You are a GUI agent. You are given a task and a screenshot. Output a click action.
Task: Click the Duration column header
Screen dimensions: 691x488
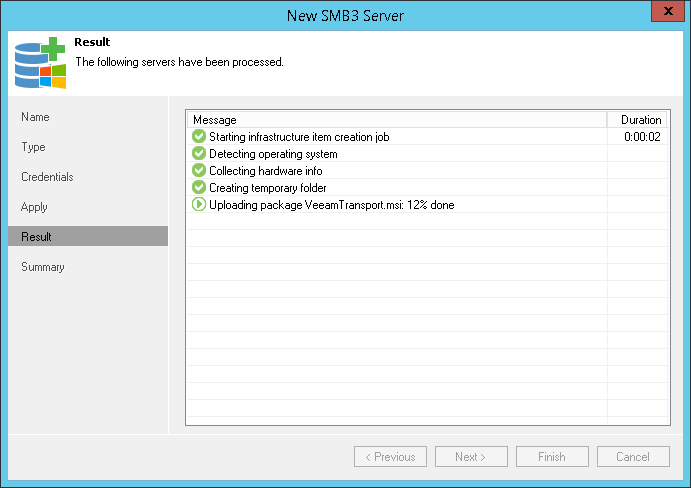pos(641,120)
